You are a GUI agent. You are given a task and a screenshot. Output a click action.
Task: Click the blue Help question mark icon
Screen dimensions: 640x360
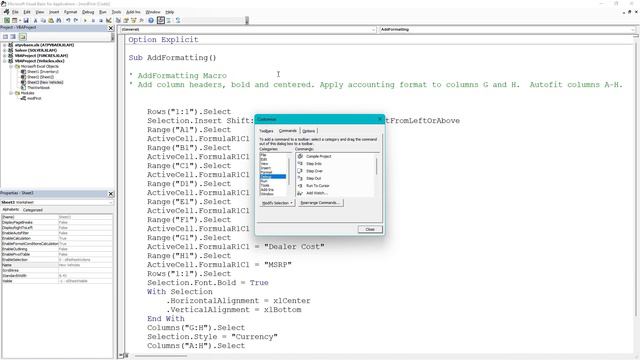click(x=151, y=20)
